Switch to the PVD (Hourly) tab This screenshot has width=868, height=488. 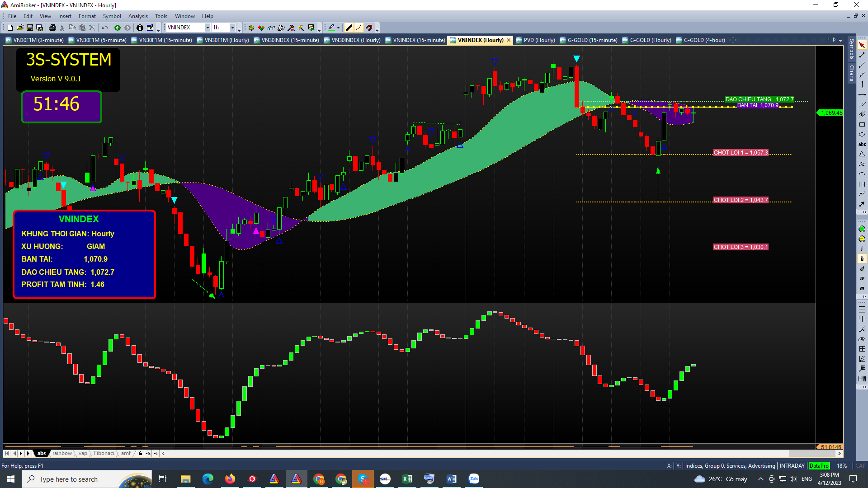click(539, 40)
